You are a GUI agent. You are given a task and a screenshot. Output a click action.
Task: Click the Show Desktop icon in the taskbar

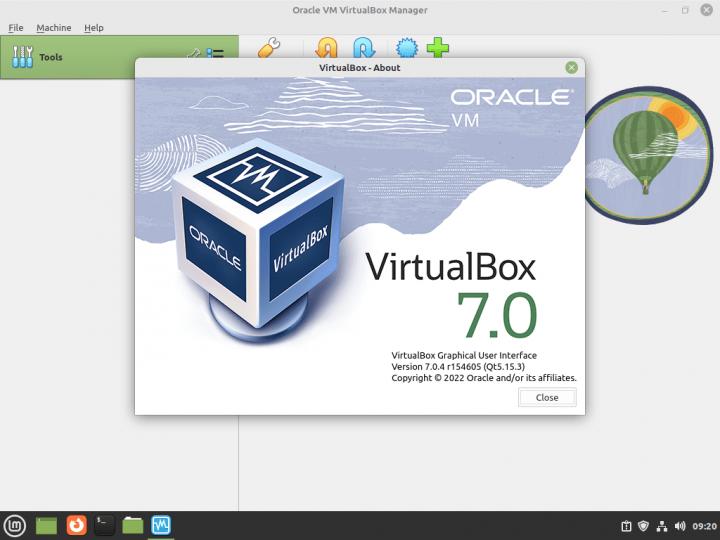(x=46, y=525)
